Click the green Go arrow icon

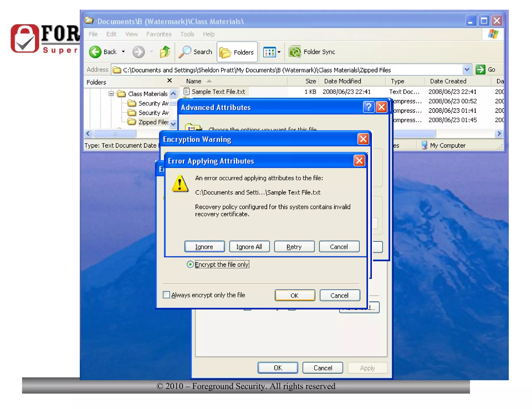coord(480,70)
